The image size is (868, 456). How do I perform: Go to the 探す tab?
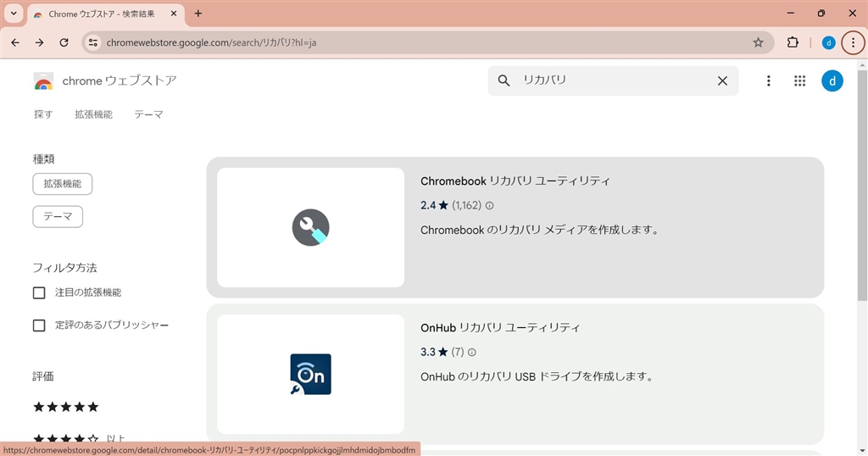(x=43, y=114)
